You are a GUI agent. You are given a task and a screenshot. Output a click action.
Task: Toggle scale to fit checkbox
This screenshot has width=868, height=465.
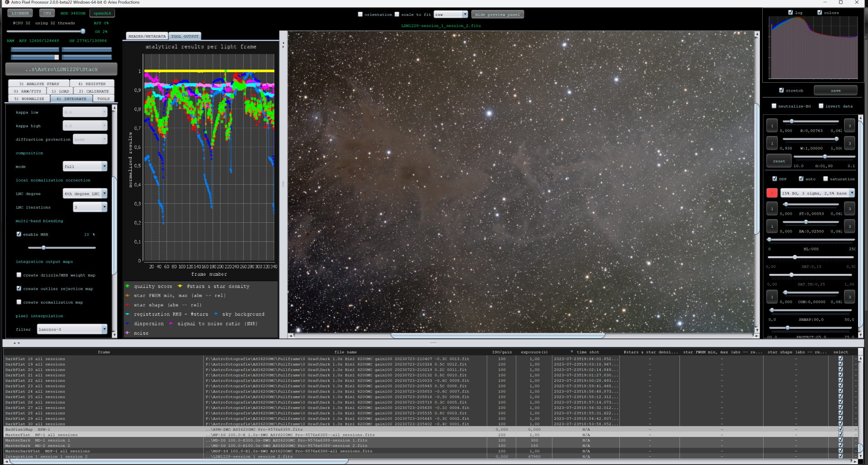tap(397, 14)
